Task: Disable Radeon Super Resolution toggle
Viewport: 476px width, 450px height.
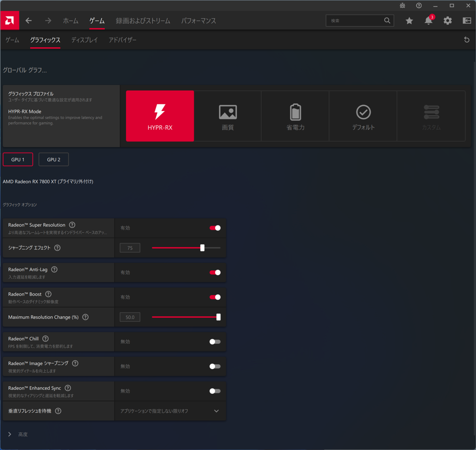Action: (215, 228)
